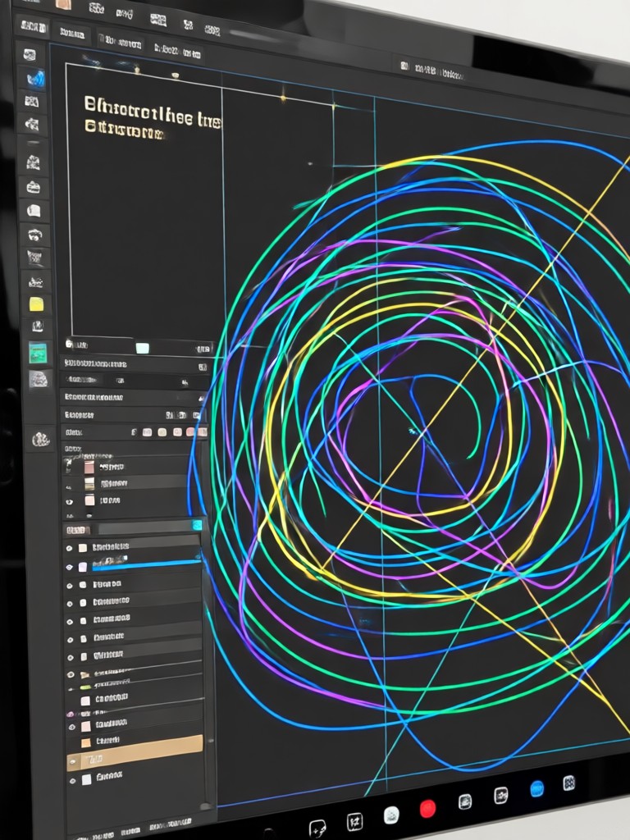The height and width of the screenshot is (840, 630).
Task: Click the blue circle icon in bottom dock
Action: (x=536, y=788)
